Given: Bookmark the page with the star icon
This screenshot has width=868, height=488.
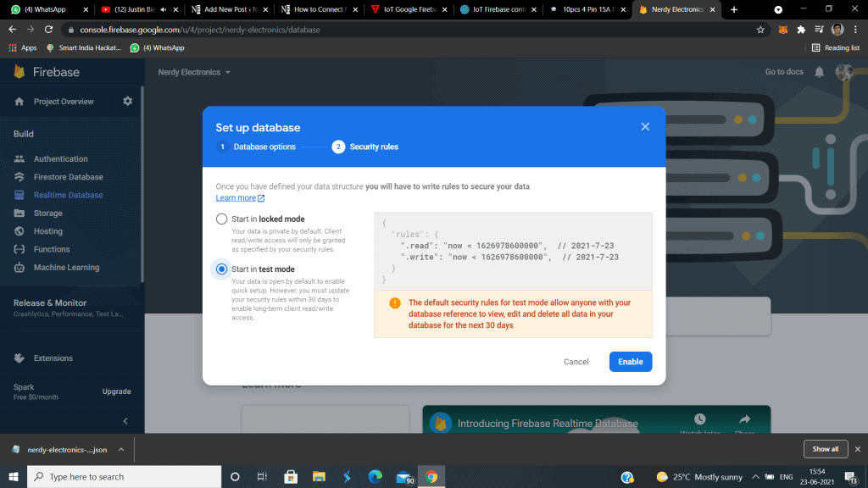Looking at the screenshot, I should click(x=760, y=30).
